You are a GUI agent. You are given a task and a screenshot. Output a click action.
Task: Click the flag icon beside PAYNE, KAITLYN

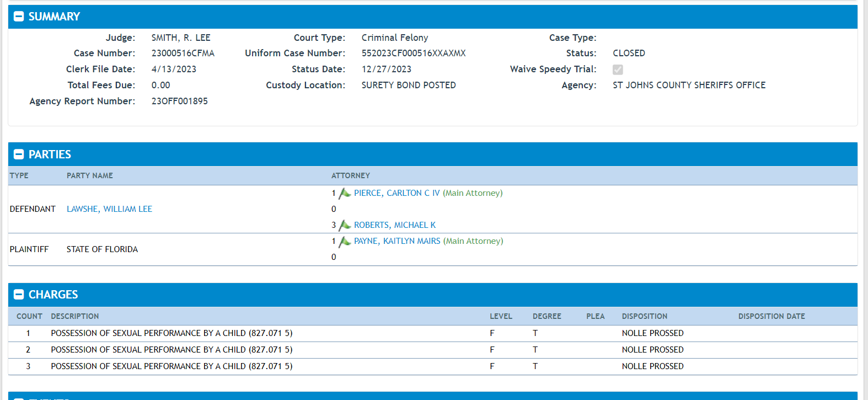tap(345, 241)
